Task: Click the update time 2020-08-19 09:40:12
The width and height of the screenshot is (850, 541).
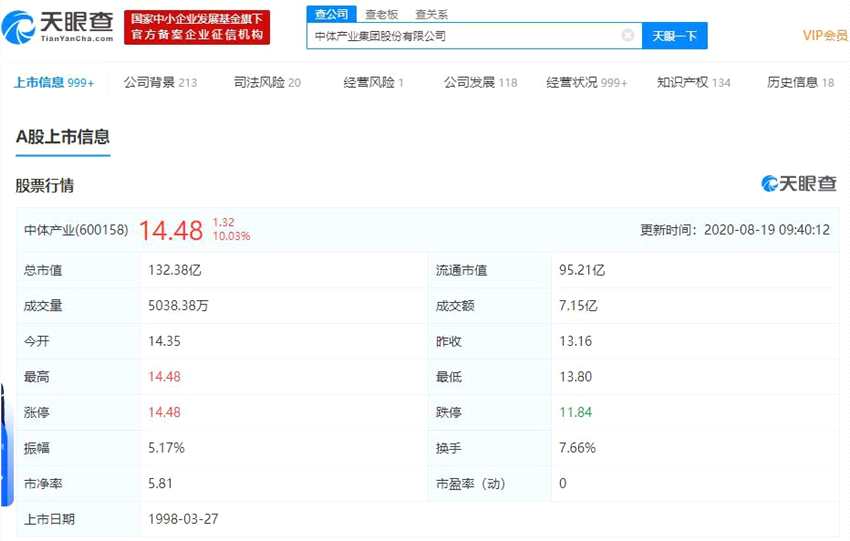Action: point(767,230)
